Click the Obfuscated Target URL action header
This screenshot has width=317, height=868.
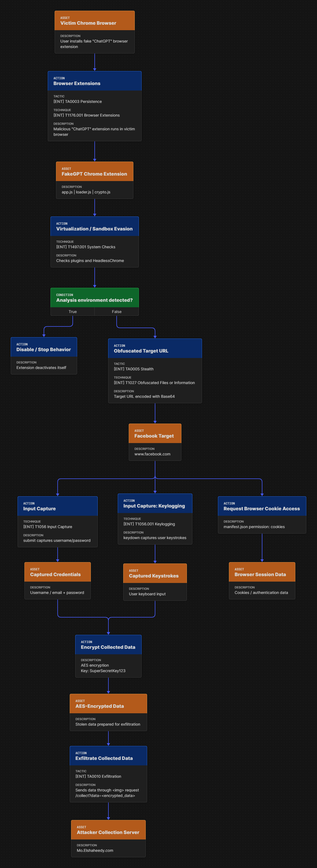(155, 348)
